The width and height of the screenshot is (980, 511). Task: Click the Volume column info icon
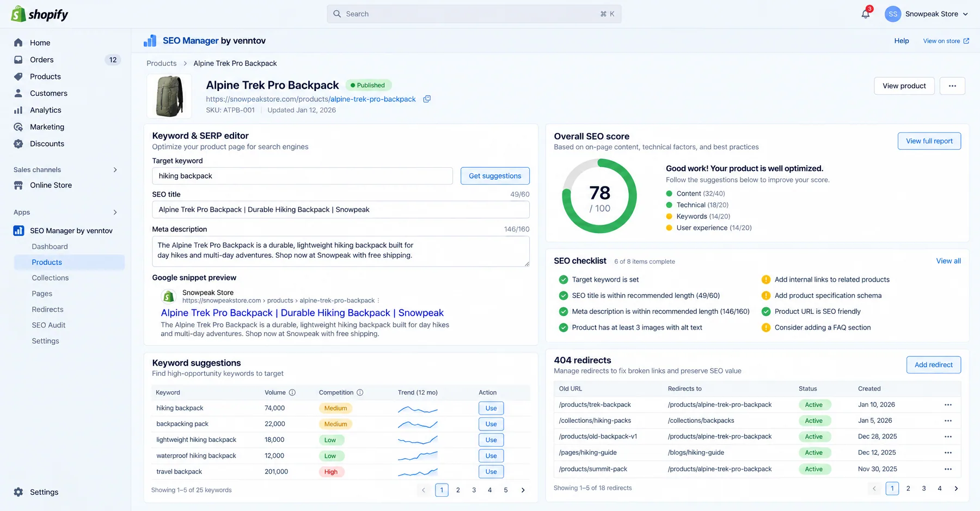292,392
